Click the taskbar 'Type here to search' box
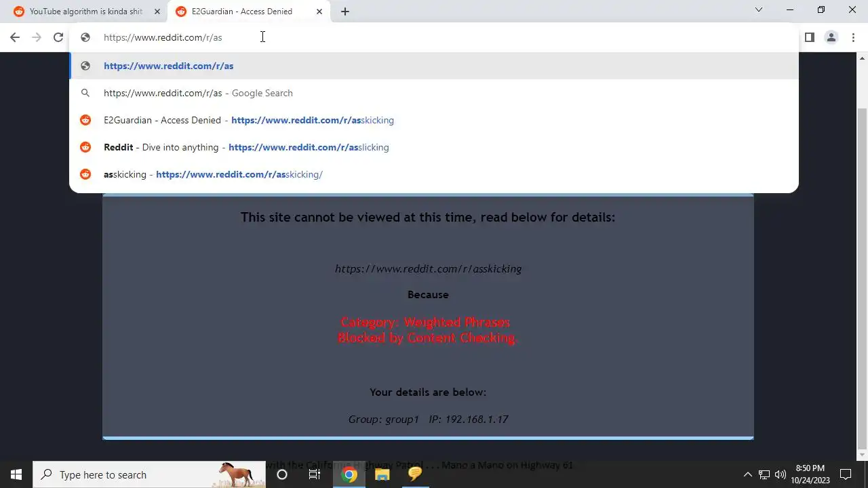 149,474
